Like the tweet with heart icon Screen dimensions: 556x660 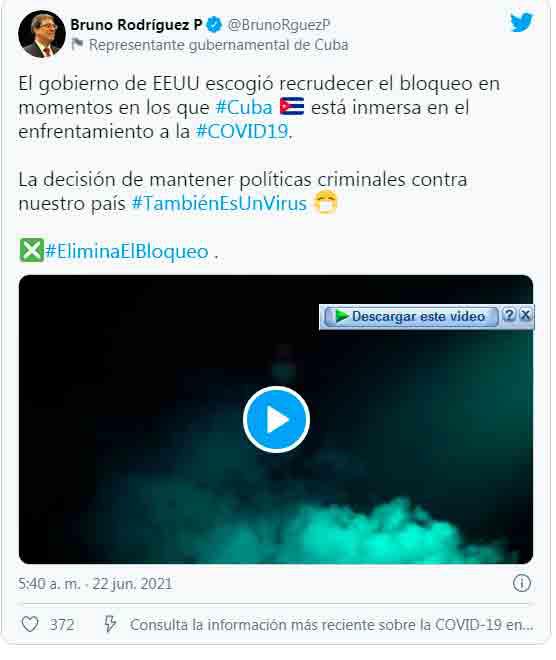click(30, 624)
